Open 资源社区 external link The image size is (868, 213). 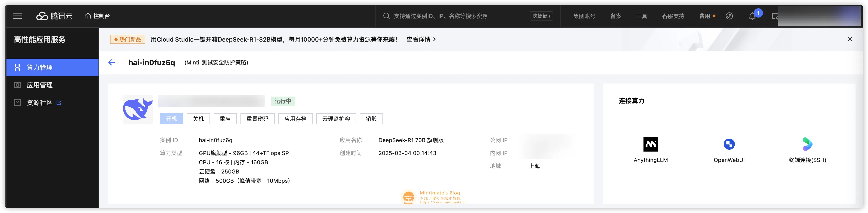tap(40, 103)
